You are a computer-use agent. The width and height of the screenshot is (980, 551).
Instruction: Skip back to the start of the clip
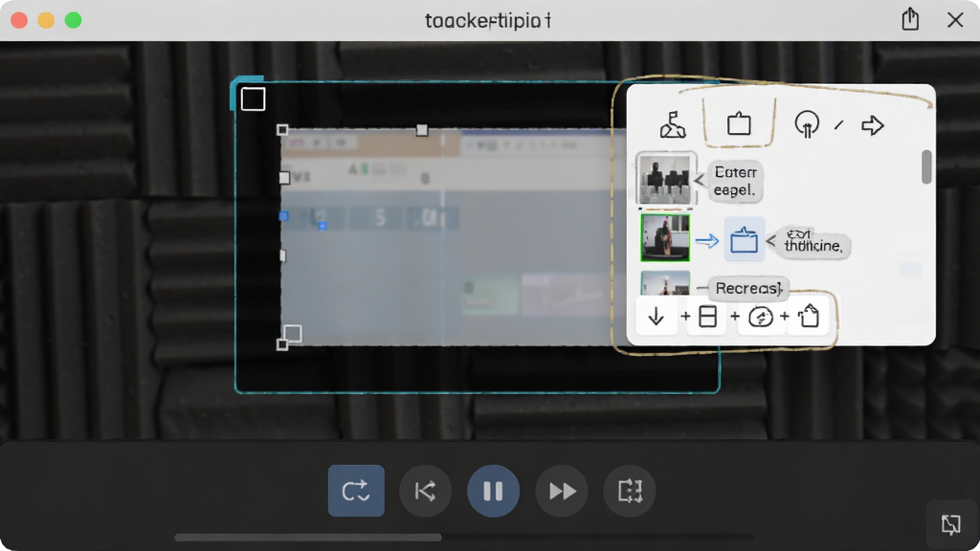(425, 491)
